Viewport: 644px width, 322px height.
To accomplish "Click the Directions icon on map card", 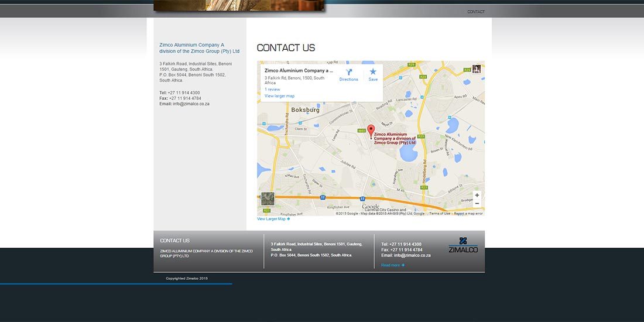I will (348, 72).
